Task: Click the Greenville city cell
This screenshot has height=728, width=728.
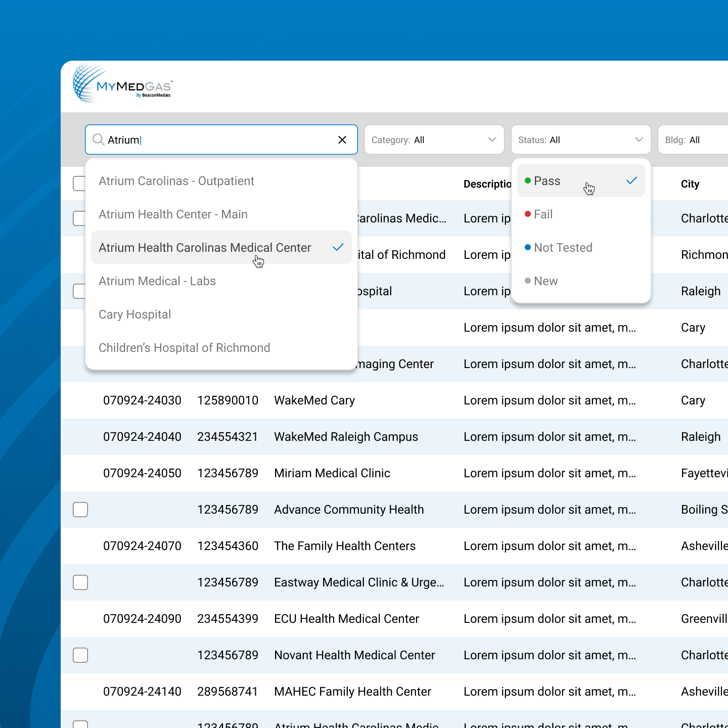Action: click(x=704, y=619)
